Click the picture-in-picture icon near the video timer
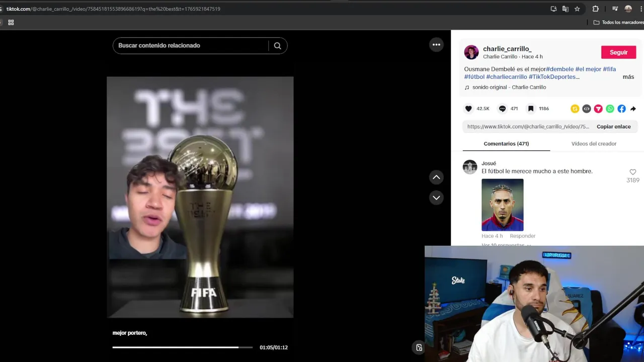Screen dimensions: 644x362 coord(419,347)
